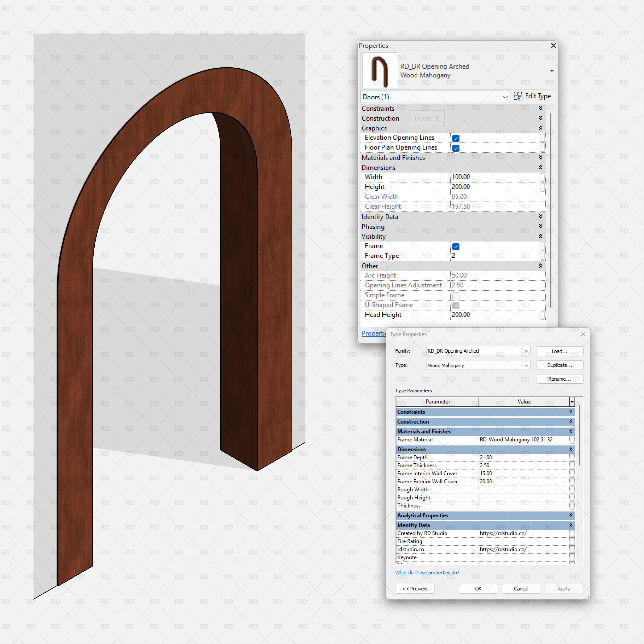Open the "What do these properties do?" link
Image resolution: width=644 pixels, height=644 pixels.
click(x=427, y=572)
